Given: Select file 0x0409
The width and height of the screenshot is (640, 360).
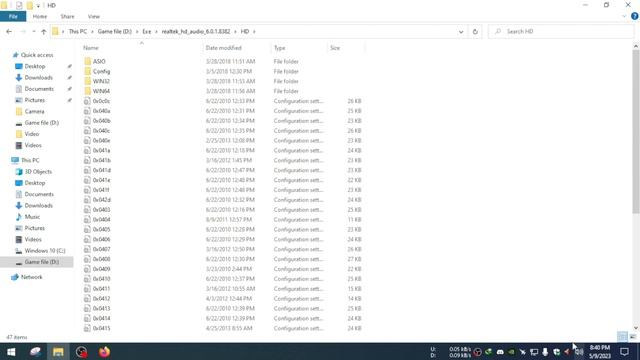Looking at the screenshot, I should tap(101, 269).
